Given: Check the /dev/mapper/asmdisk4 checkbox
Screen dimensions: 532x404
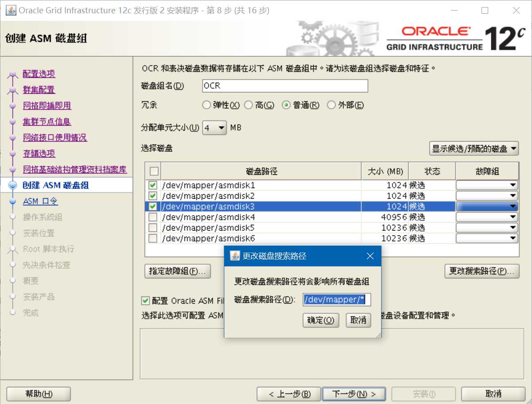Looking at the screenshot, I should click(x=153, y=217).
